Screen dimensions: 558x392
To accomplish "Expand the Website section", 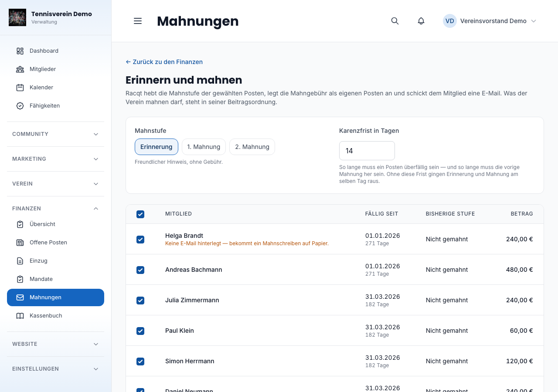I will pos(55,344).
